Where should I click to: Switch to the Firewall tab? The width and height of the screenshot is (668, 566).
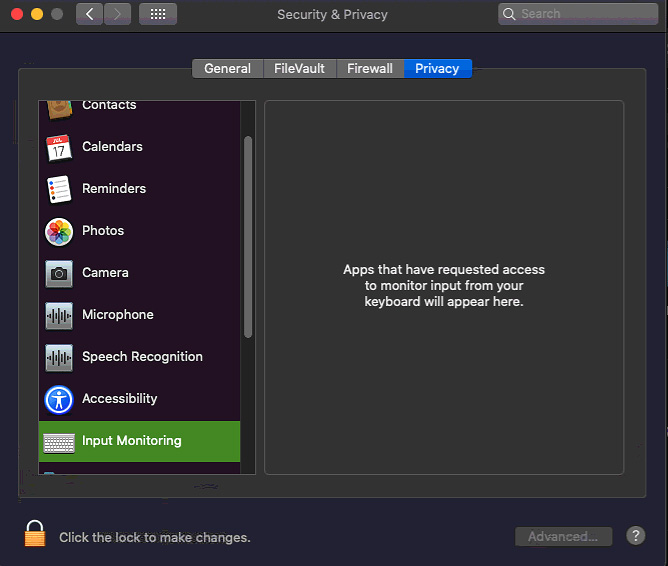(370, 69)
